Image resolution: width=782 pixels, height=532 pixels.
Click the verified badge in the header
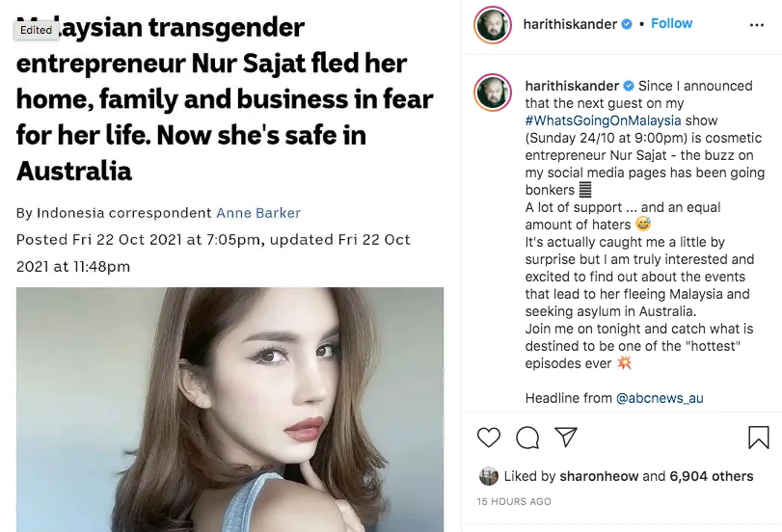pyautogui.click(x=628, y=24)
